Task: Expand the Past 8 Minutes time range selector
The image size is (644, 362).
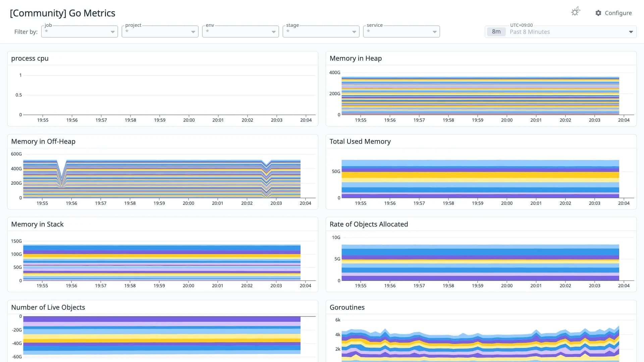Action: (560, 32)
